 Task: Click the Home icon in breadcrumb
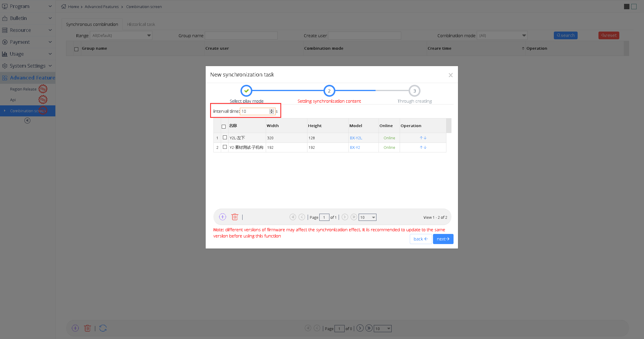pyautogui.click(x=64, y=7)
